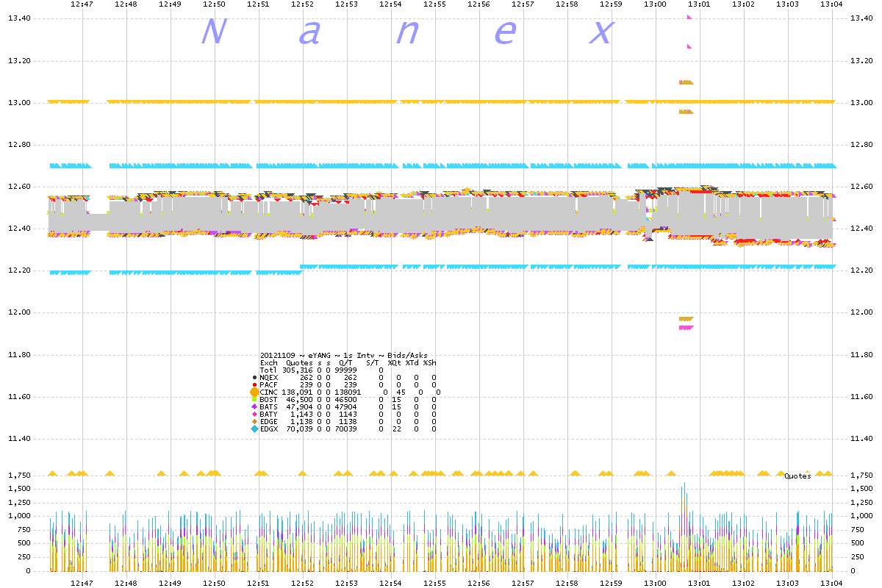Click the BATY exchange label
Screen dimensions: 882x588
pyautogui.click(x=269, y=414)
